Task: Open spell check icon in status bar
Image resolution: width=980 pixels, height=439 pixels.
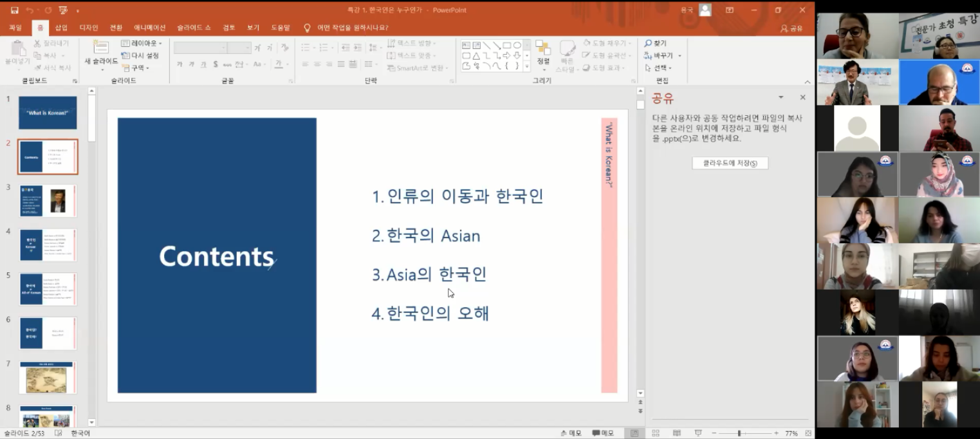Action: coord(59,433)
